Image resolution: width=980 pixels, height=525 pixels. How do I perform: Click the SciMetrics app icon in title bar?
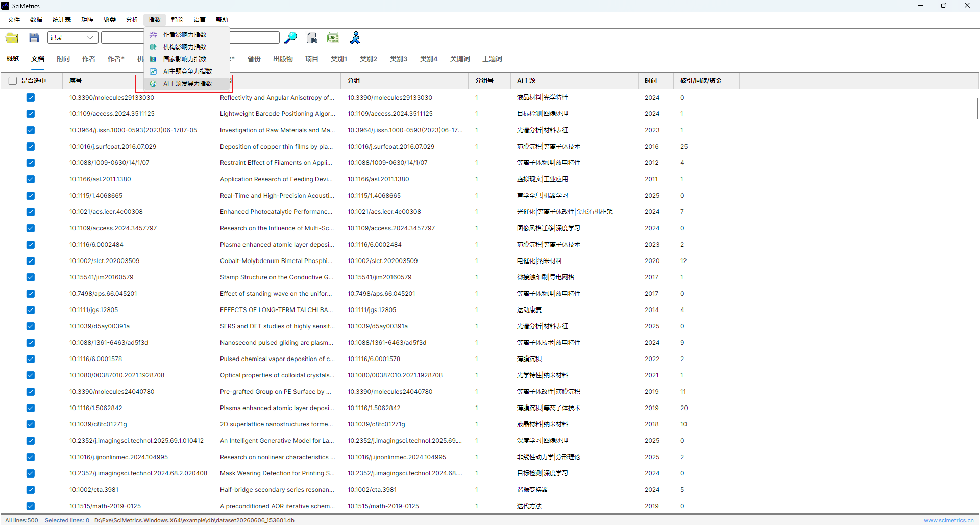point(5,6)
